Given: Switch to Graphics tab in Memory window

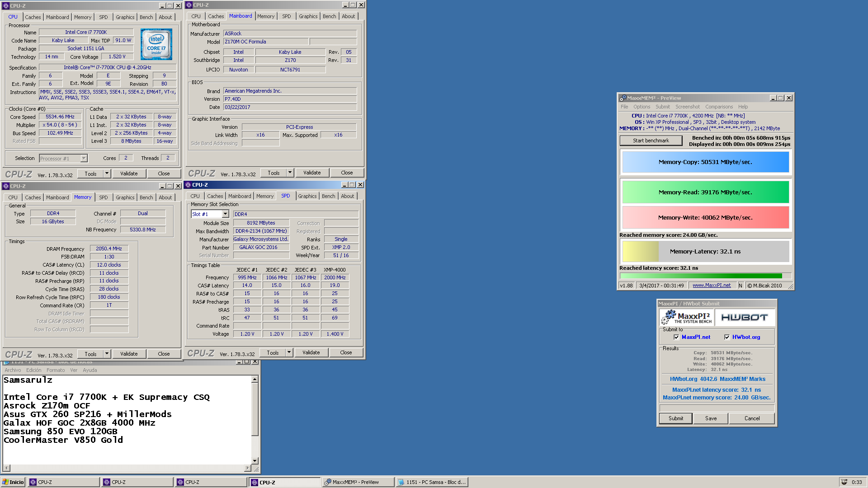Looking at the screenshot, I should click(x=125, y=197).
